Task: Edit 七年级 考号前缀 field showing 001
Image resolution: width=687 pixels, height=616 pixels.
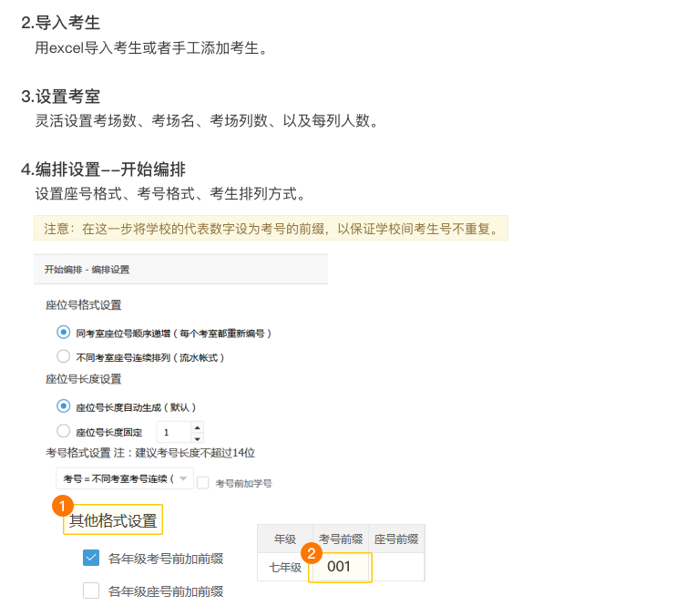Action: pyautogui.click(x=340, y=567)
